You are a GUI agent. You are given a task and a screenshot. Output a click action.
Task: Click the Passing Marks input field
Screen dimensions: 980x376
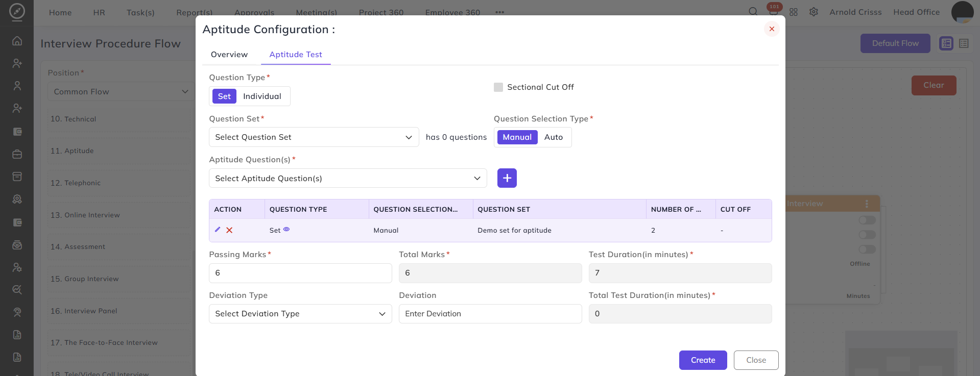pos(300,273)
